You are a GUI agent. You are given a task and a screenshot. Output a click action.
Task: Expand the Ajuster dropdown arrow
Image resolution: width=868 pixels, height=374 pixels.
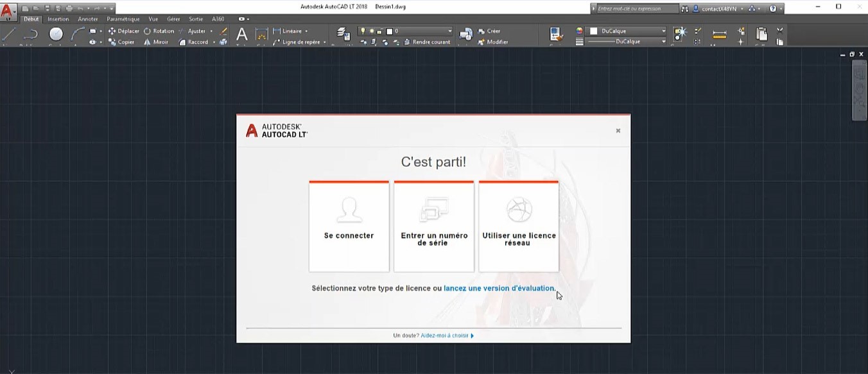pos(211,31)
